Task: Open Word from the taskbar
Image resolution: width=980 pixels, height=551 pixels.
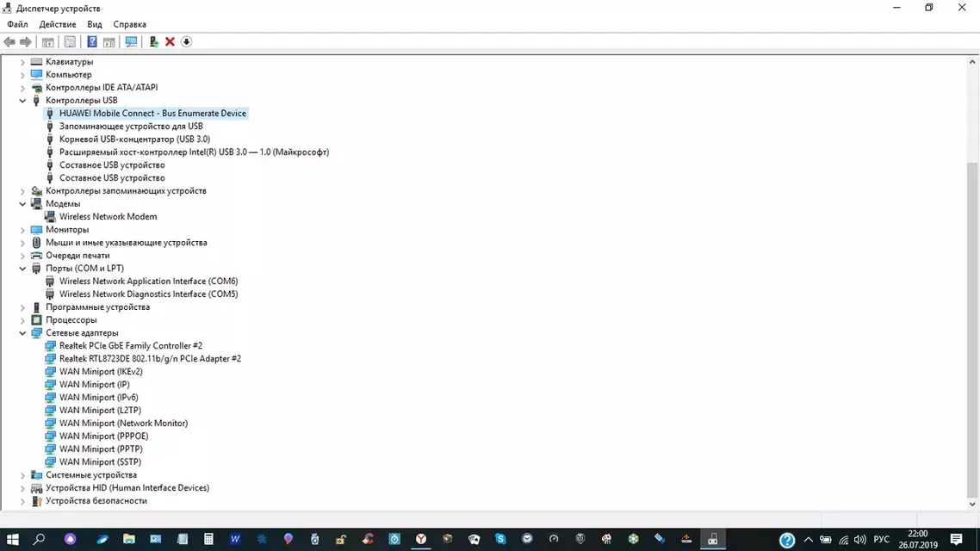Action: pyautogui.click(x=235, y=539)
